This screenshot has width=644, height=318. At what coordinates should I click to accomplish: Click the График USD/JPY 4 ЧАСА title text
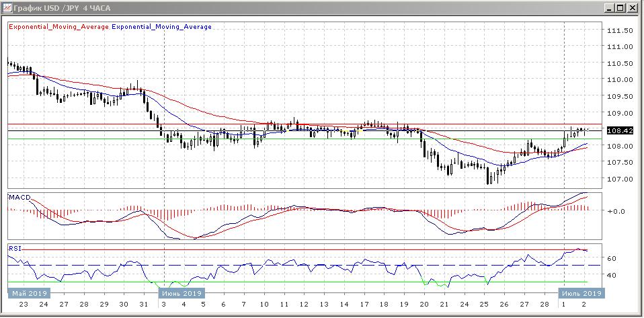56,7
